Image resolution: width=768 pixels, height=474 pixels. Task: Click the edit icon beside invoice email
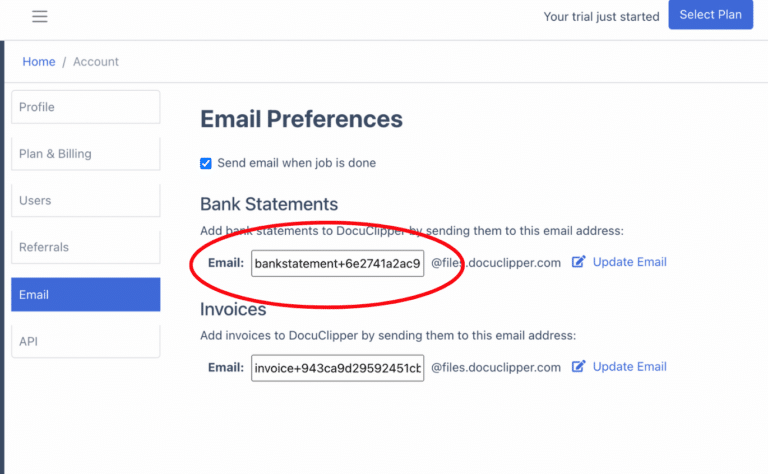pos(579,367)
